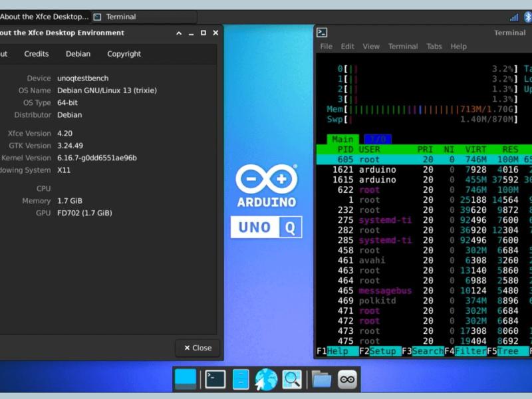Screen dimensions: 532x399
Task: Select htop I/O tab
Action: (378, 139)
